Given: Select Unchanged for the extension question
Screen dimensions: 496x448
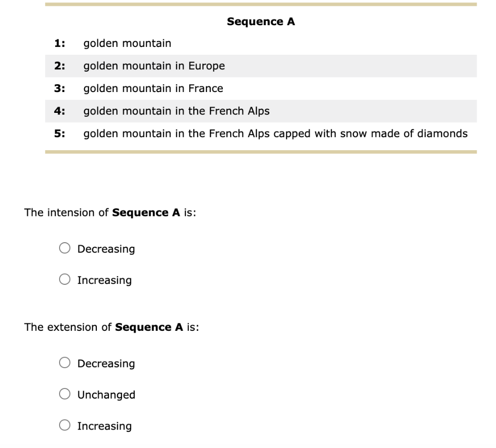Looking at the screenshot, I should coord(64,394).
